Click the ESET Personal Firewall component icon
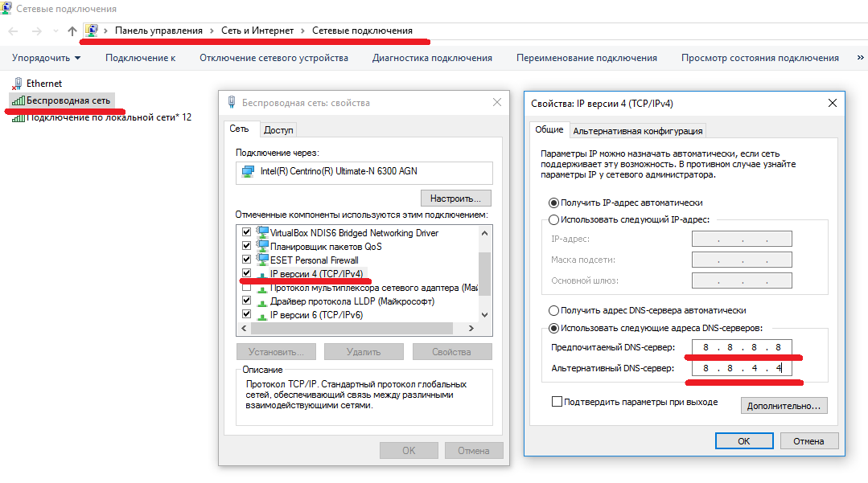This screenshot has height=483, width=868. pyautogui.click(x=262, y=260)
